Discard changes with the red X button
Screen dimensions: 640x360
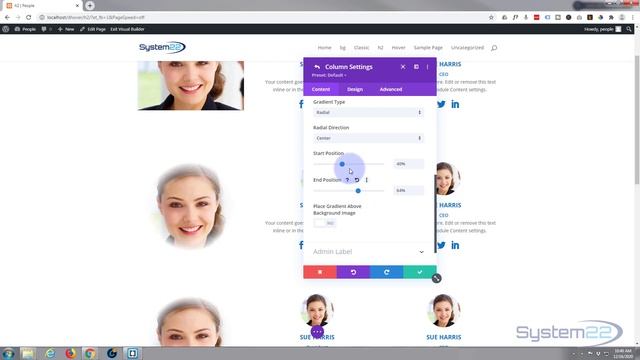(x=320, y=272)
